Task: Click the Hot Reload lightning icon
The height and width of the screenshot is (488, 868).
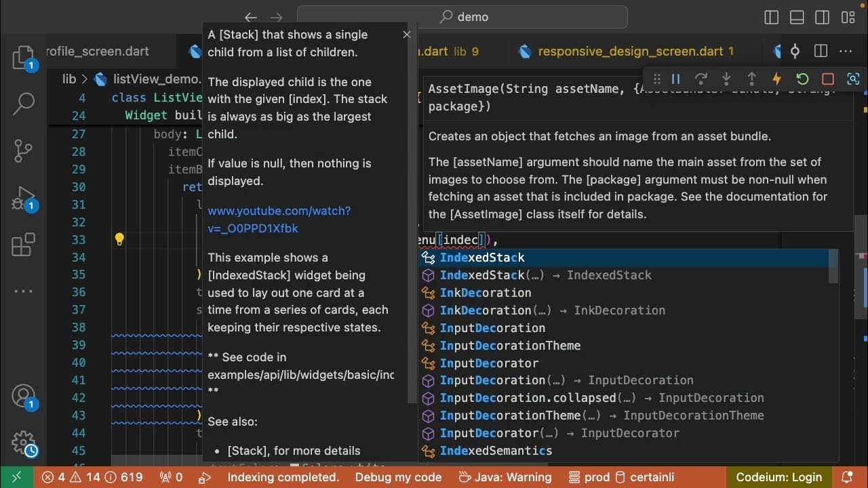Action: pos(776,79)
